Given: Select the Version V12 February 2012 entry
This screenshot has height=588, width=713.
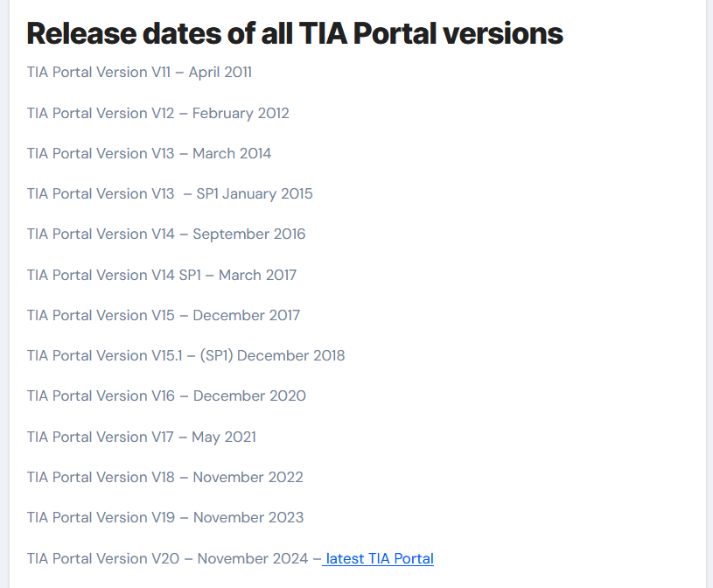Looking at the screenshot, I should 157,113.
